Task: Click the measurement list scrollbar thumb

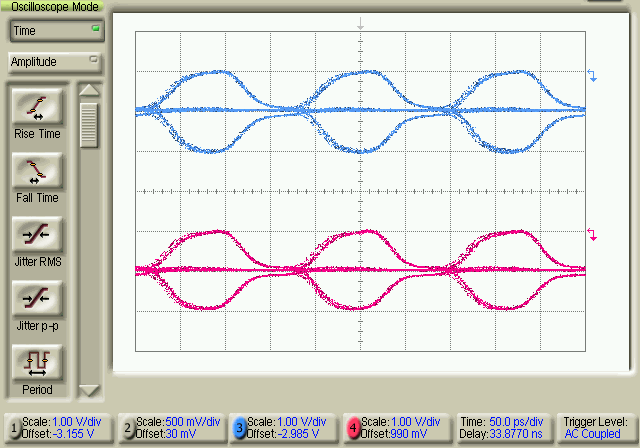Action: click(x=89, y=125)
